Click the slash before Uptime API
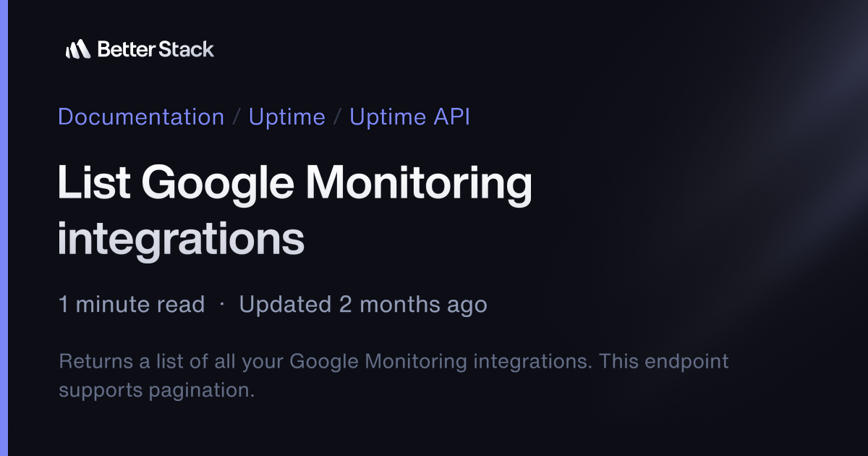 [x=337, y=117]
